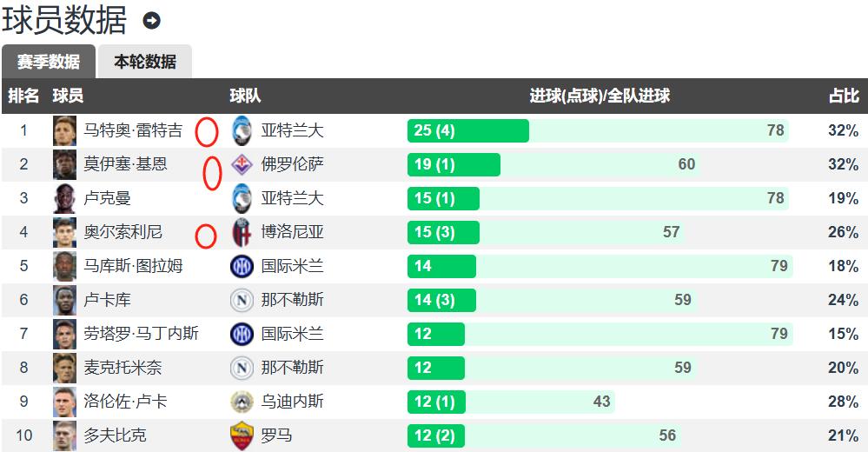
Task: Switch to the 赛季数据 tab
Action: [49, 62]
